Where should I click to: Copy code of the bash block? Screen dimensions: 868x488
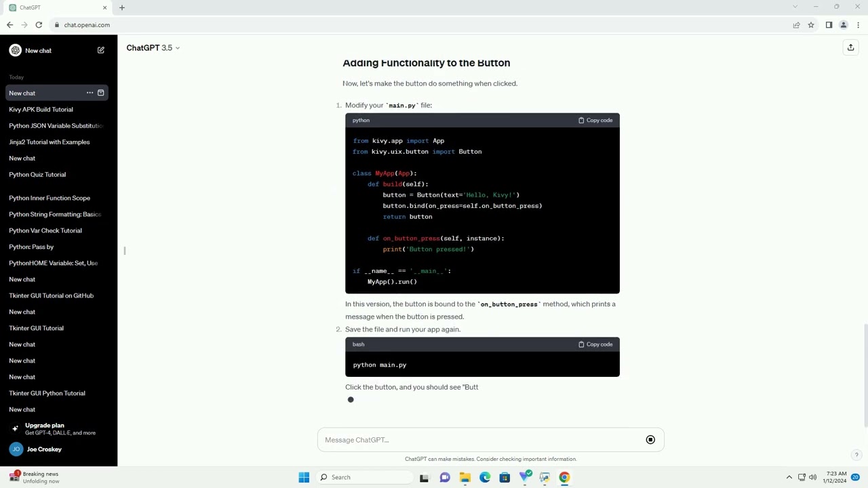pos(595,344)
